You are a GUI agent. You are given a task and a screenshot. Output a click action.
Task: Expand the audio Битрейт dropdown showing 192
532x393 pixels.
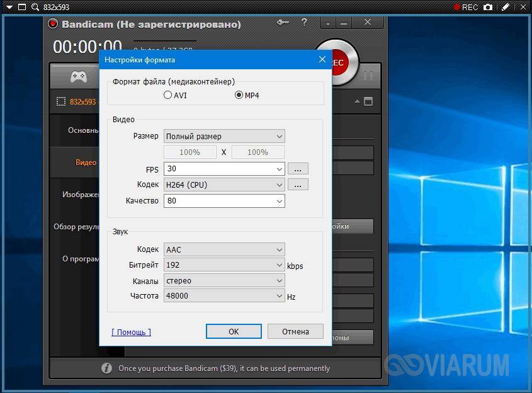point(224,265)
